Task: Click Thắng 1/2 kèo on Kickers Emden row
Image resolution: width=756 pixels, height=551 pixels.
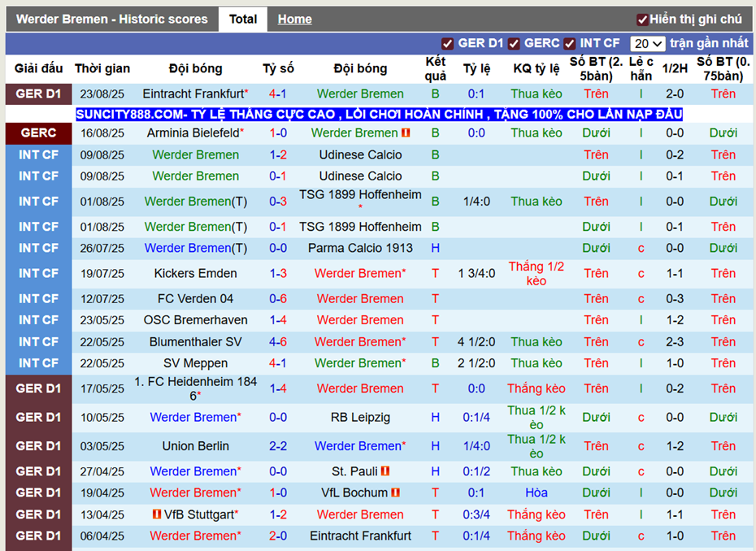Action: coord(537,273)
